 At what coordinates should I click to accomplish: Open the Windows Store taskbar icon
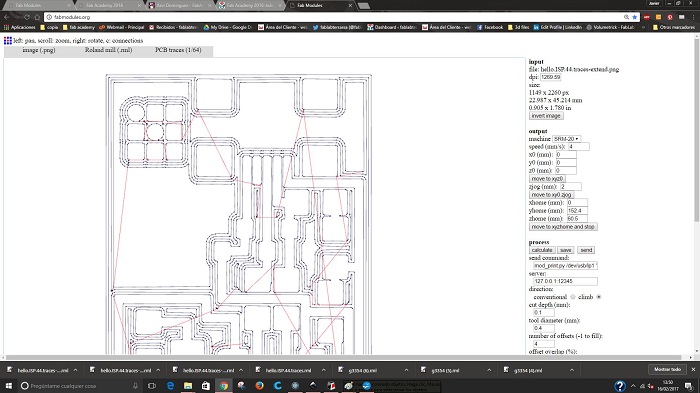[x=206, y=385]
